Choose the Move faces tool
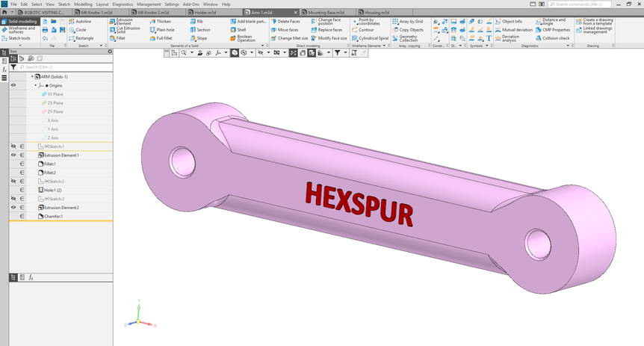This screenshot has width=644, height=346. tap(285, 30)
